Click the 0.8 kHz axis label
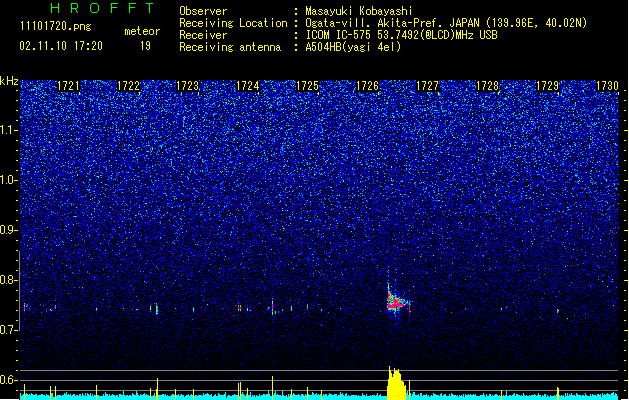This screenshot has height=400, width=629. (x=9, y=280)
